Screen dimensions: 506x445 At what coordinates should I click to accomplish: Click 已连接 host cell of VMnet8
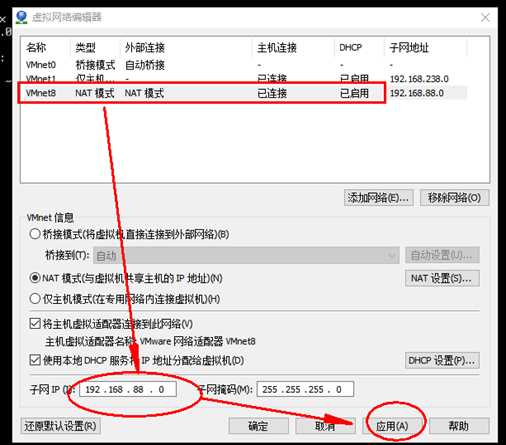click(272, 93)
